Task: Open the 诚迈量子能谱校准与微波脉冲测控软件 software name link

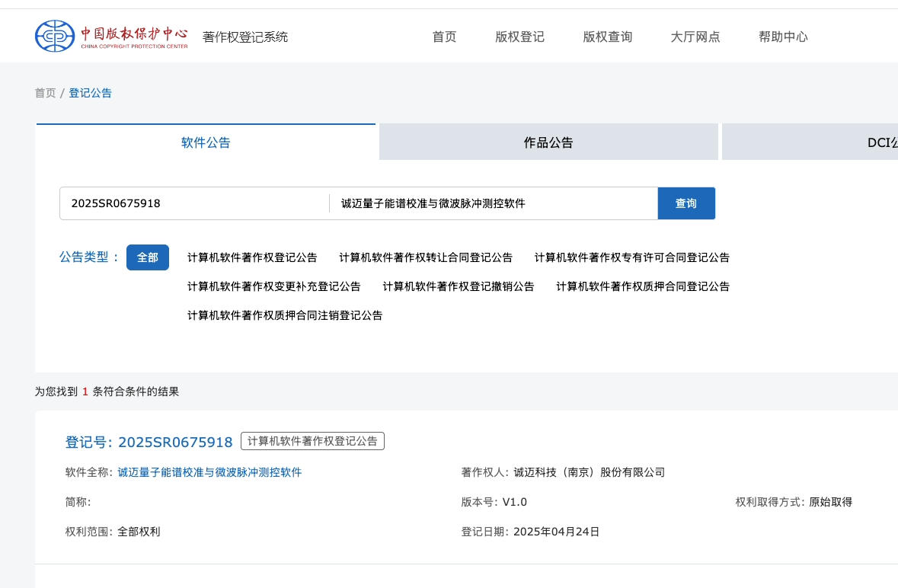Action: 209,472
